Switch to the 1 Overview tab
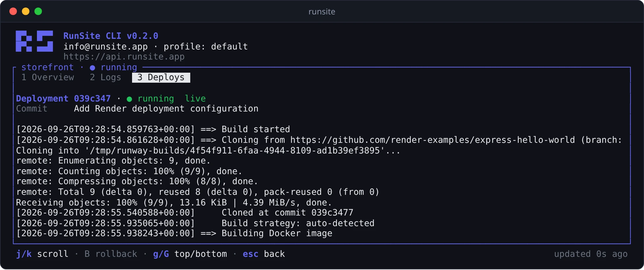This screenshot has width=644, height=270. [x=48, y=77]
